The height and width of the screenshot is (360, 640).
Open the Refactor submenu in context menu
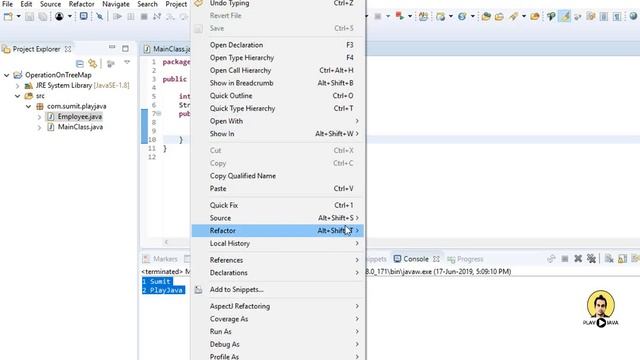[x=278, y=231]
